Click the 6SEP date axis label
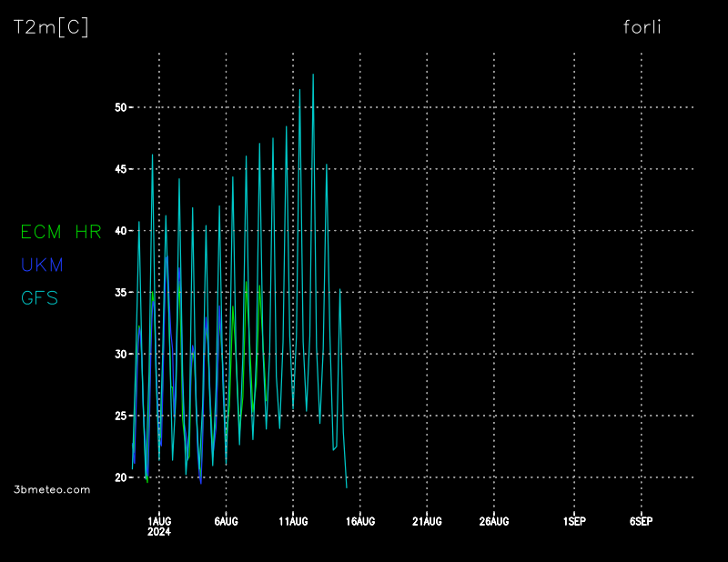Screen dimensions: 728x562 (x=642, y=520)
